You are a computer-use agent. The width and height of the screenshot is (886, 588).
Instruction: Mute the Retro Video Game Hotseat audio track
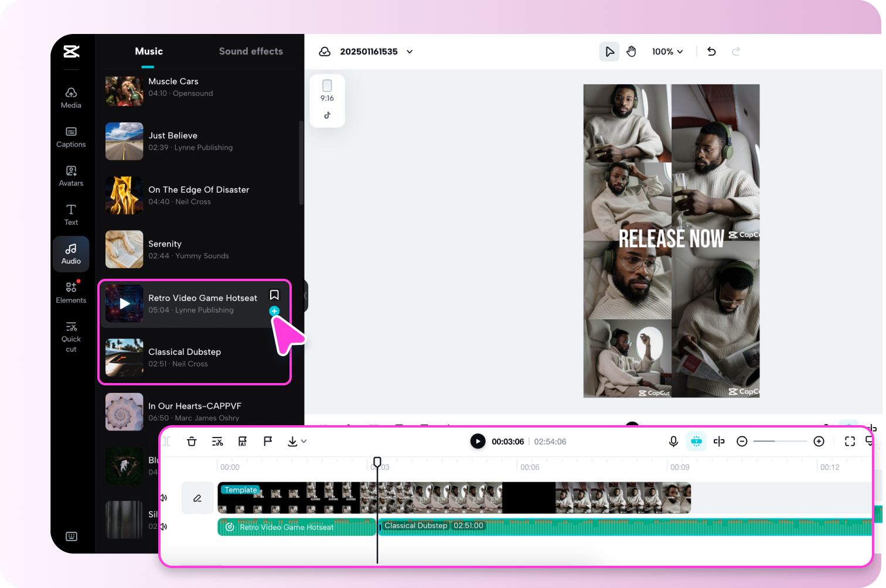tap(164, 527)
